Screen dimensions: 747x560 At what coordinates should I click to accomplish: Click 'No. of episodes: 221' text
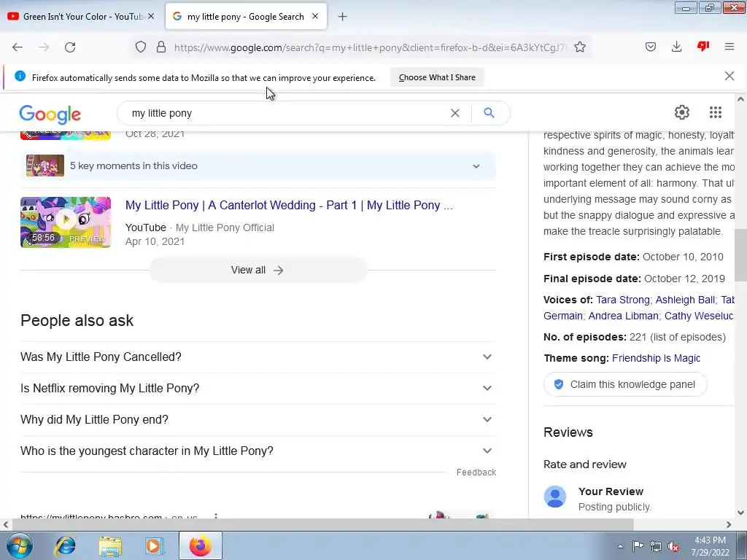[635, 337]
